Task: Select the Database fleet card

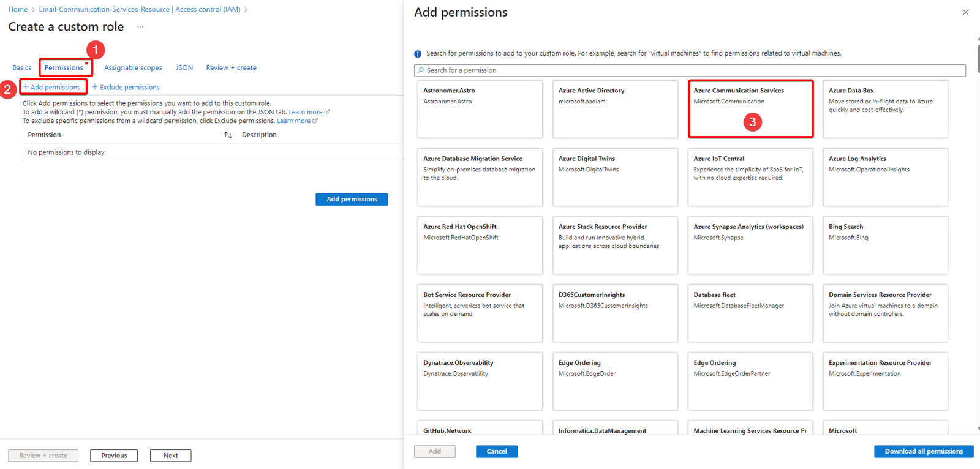Action: [x=750, y=313]
